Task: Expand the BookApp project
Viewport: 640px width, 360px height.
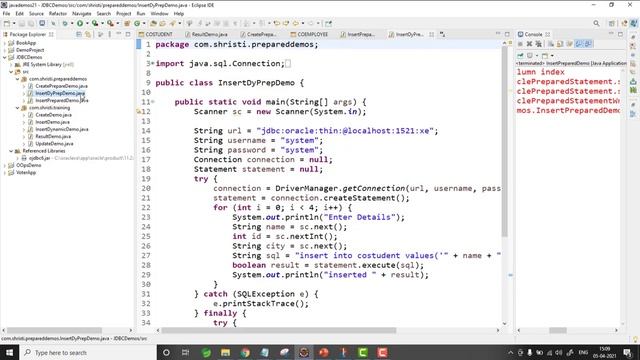Action: coord(4,43)
